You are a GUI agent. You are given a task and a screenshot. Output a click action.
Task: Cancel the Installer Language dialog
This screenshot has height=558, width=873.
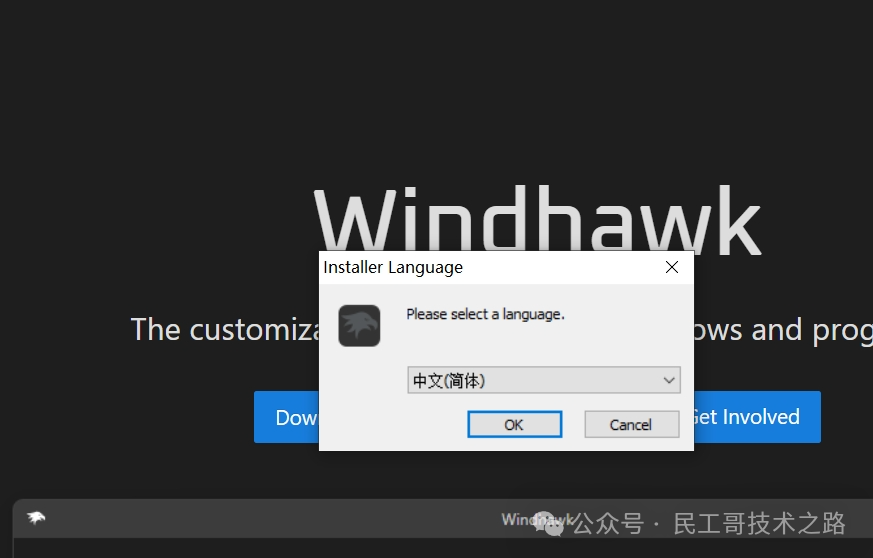(x=631, y=424)
